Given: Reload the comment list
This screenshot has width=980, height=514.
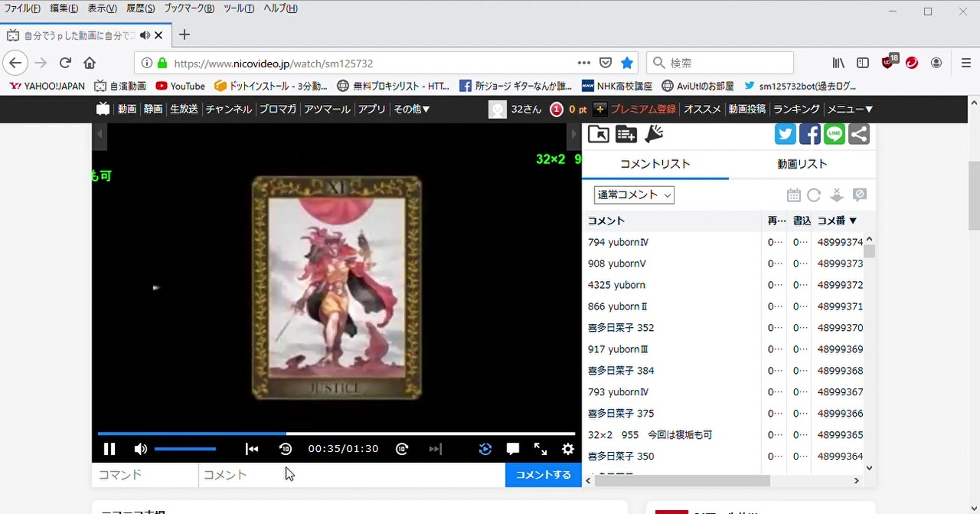Looking at the screenshot, I should 814,195.
